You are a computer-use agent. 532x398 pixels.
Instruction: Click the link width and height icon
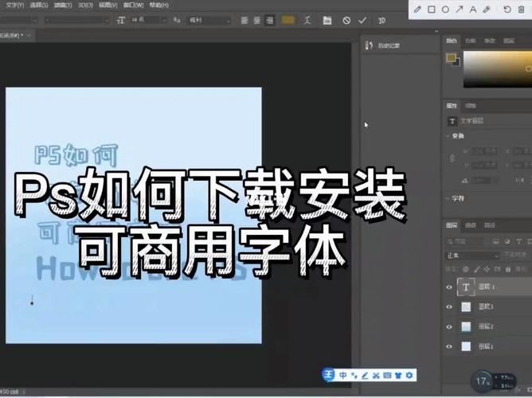[452, 158]
